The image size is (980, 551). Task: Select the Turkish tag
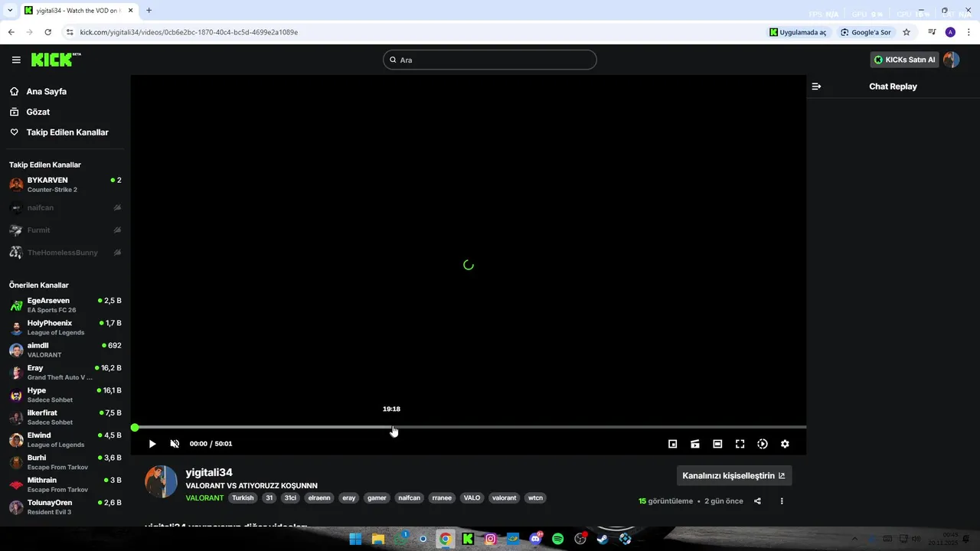pyautogui.click(x=243, y=497)
